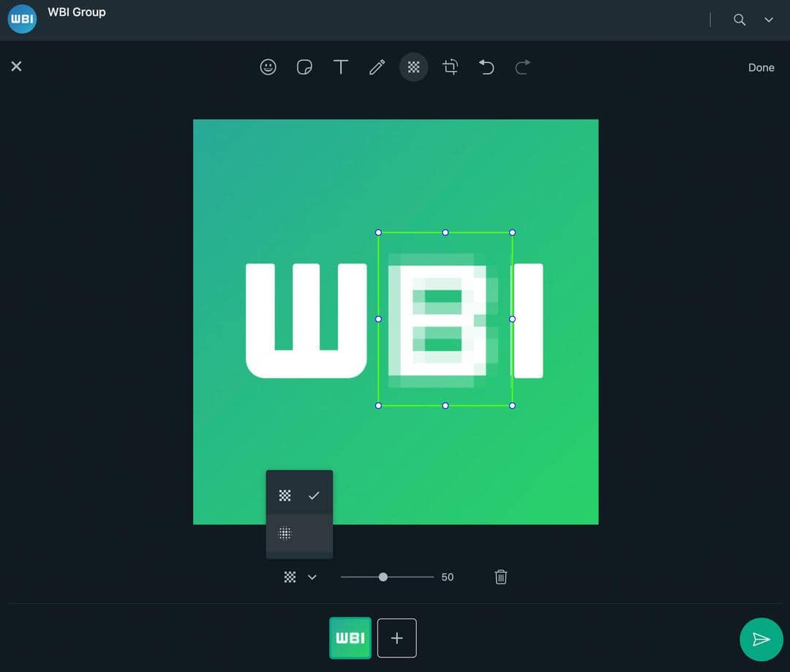Select the Draw tool

click(377, 67)
